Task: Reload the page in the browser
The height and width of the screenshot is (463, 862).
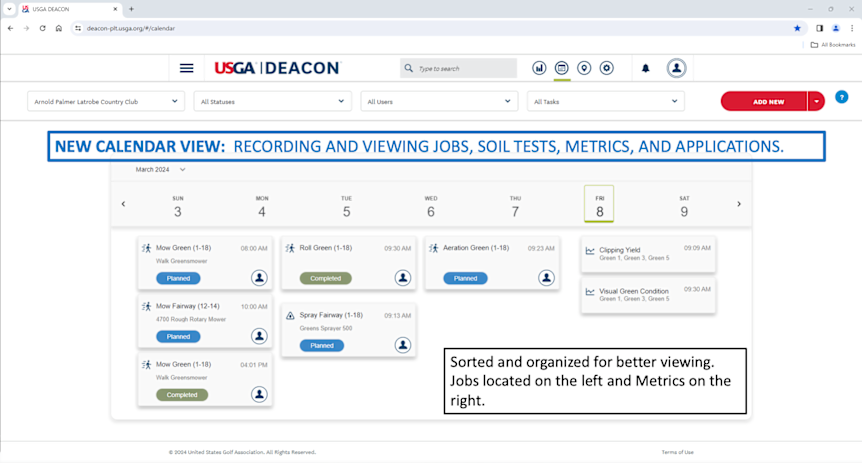Action: tap(42, 28)
